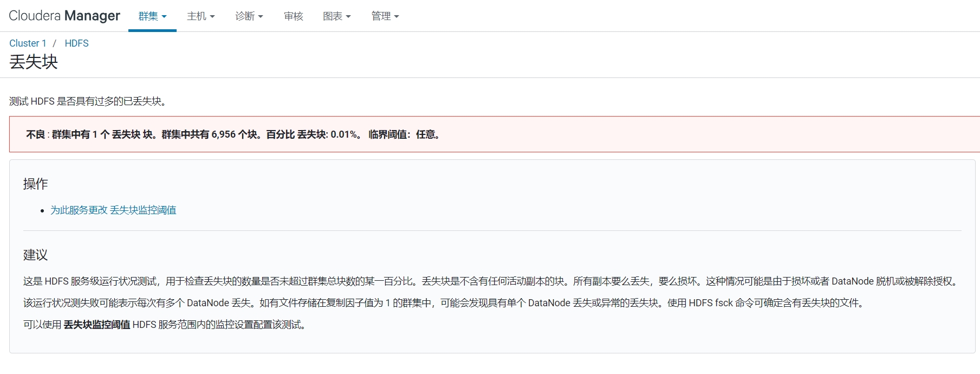The height and width of the screenshot is (374, 980).
Task: Click the 不良 status label in alert
Action: [x=35, y=134]
